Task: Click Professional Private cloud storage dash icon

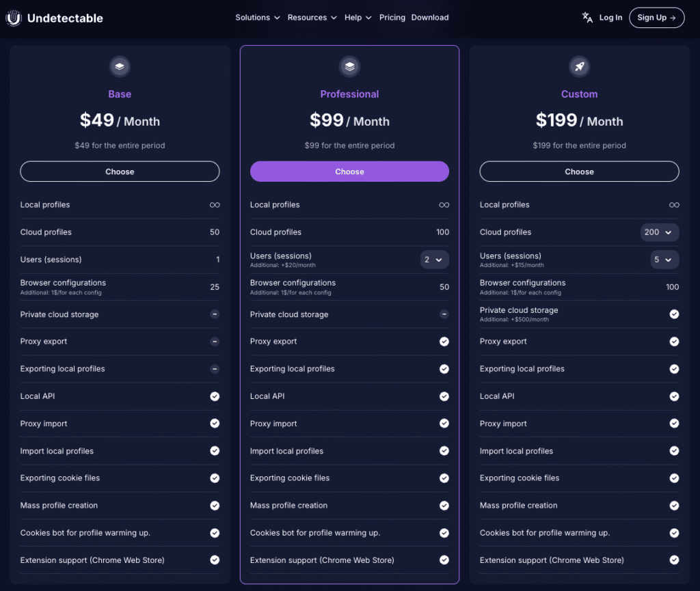Action: tap(444, 314)
